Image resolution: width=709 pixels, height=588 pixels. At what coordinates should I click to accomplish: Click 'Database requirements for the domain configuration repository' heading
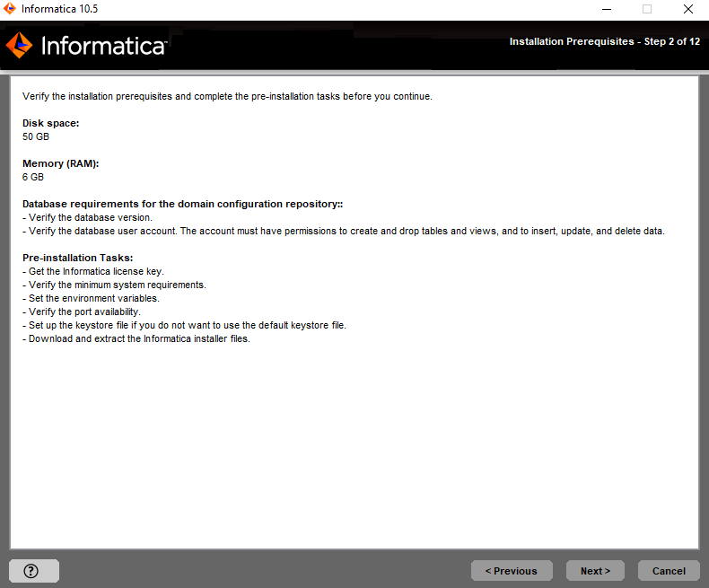pos(183,204)
